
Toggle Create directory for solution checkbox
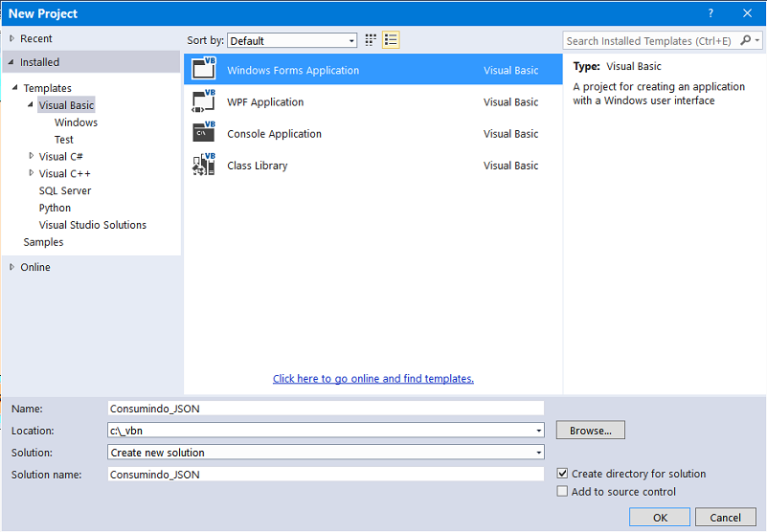(x=562, y=474)
